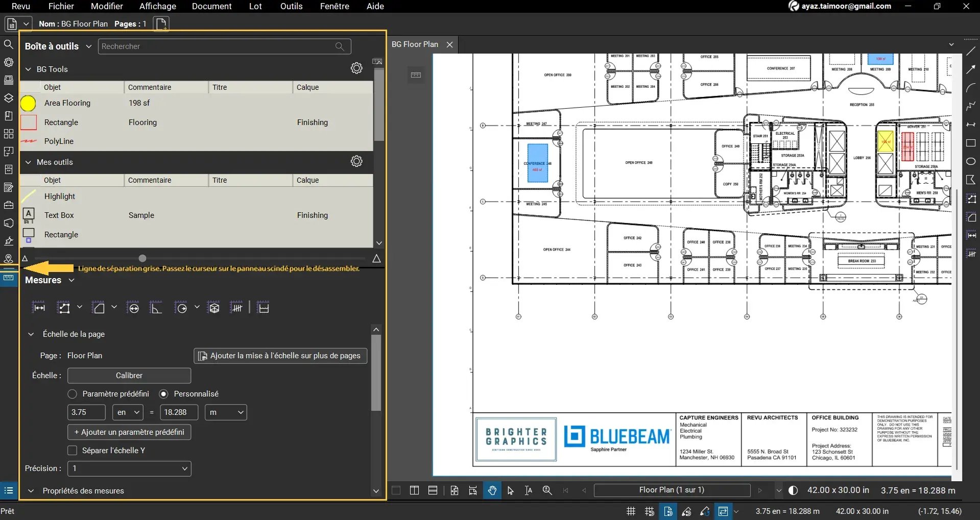Open the Précision dropdown
Viewport: 980px width, 520px height.
pos(129,468)
